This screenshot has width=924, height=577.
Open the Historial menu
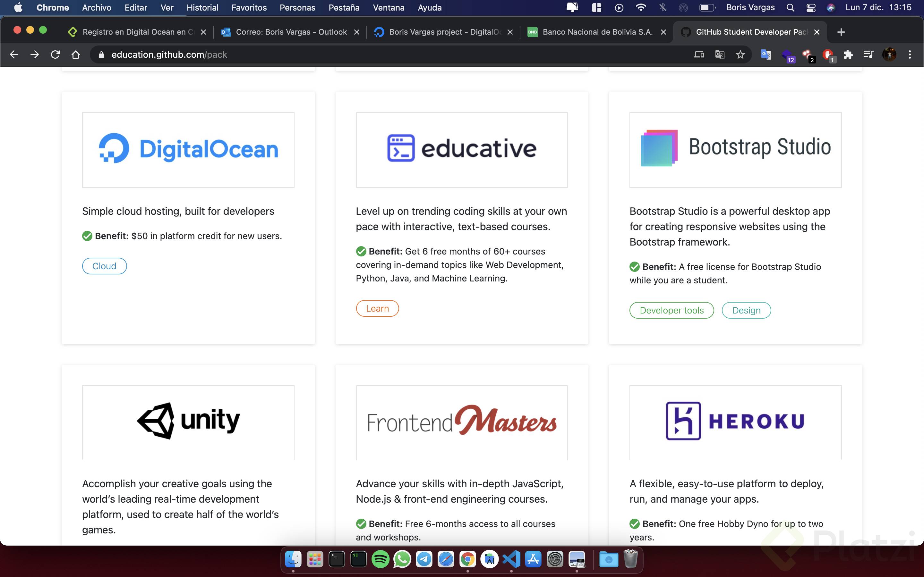[x=202, y=8]
